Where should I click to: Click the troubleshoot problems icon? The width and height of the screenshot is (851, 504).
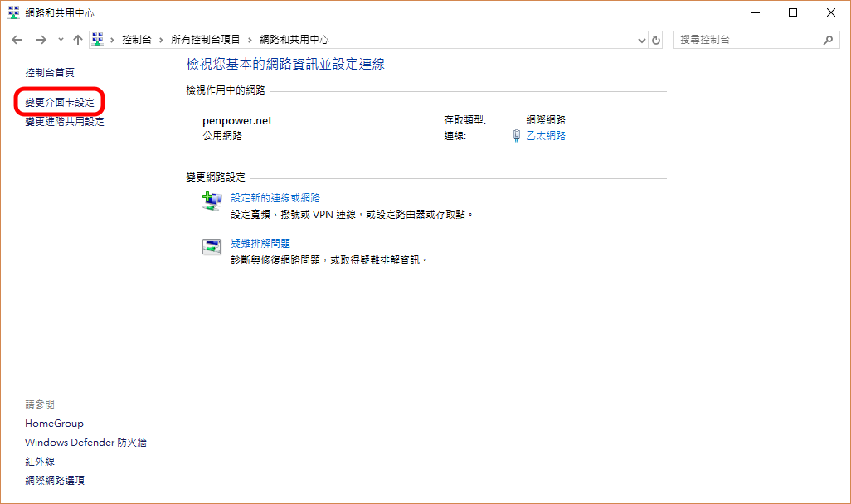click(x=212, y=246)
